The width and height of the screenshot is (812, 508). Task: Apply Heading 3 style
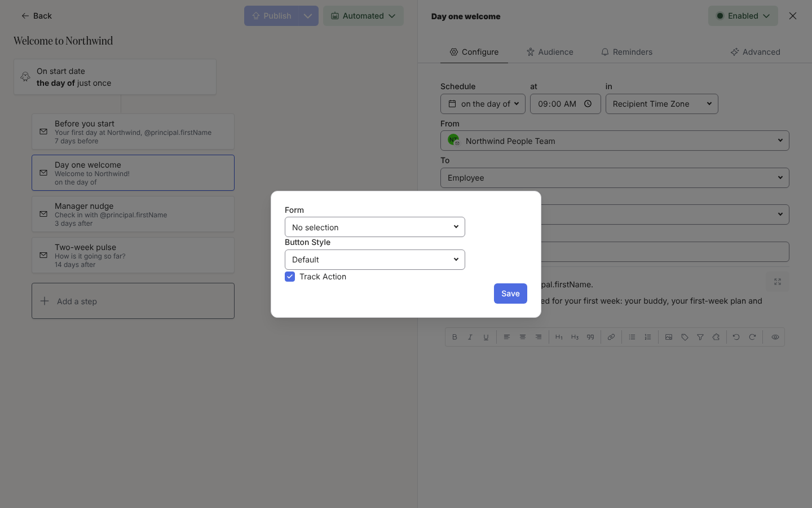click(575, 337)
